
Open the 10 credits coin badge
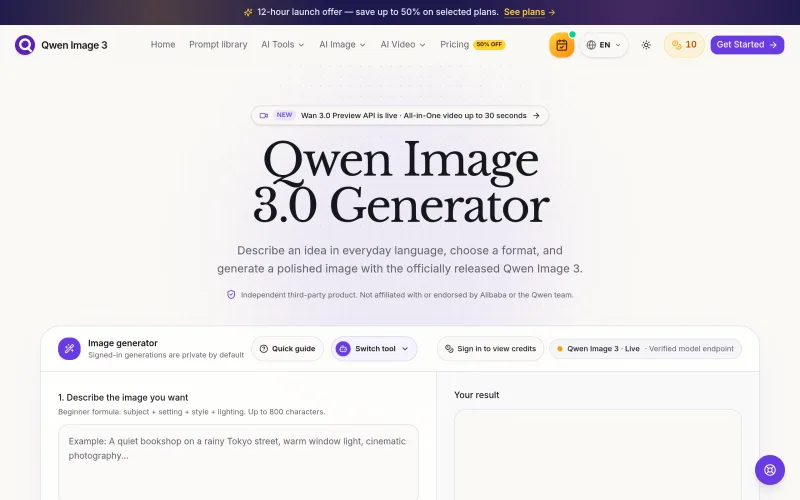coord(684,45)
